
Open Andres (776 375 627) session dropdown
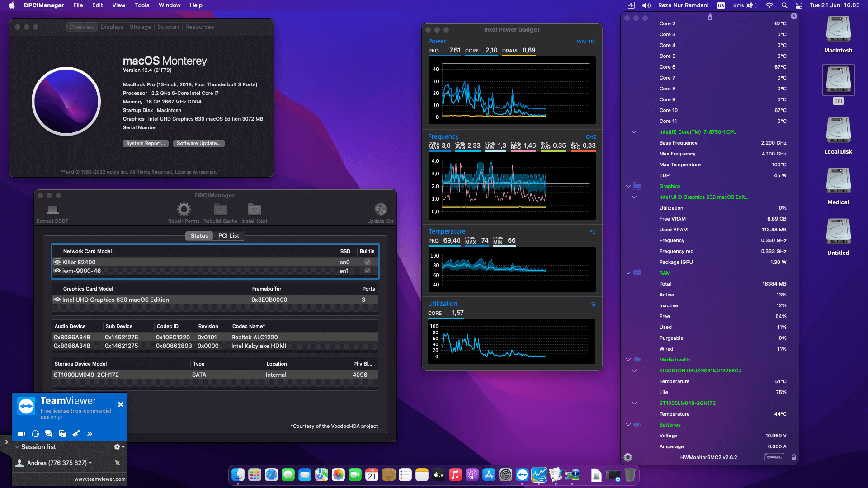point(90,463)
